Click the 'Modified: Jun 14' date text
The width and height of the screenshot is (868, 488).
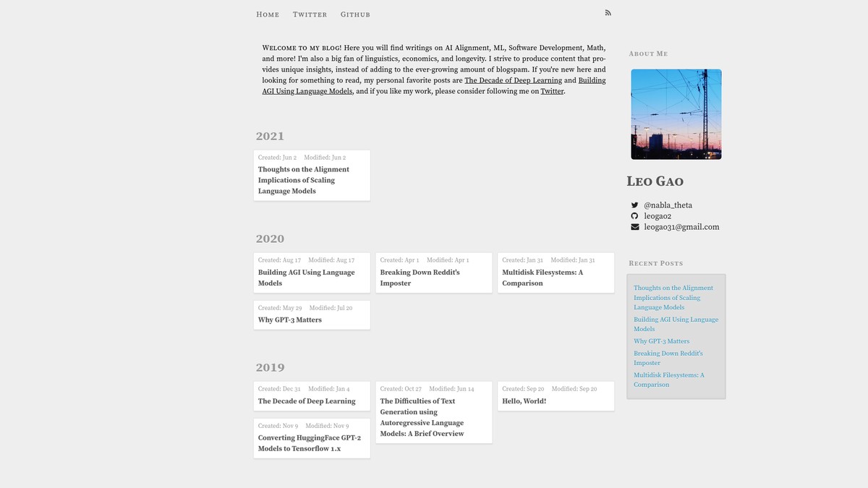(451, 389)
